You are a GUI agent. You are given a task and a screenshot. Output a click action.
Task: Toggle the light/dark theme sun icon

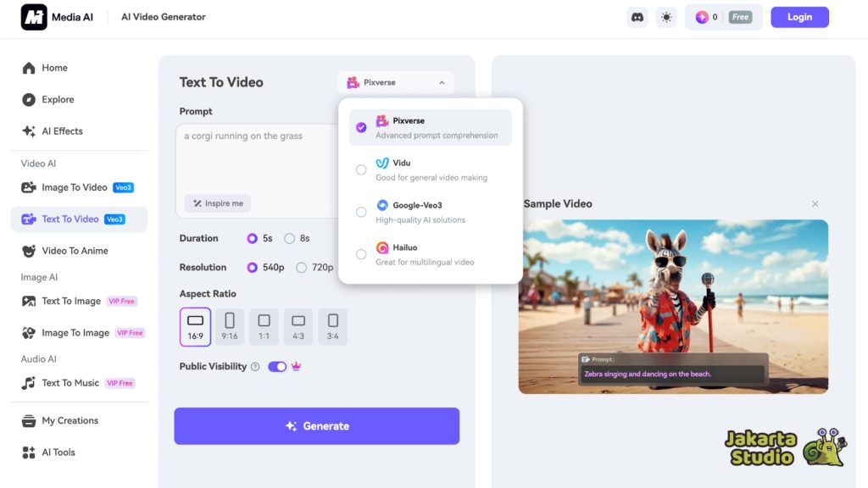666,17
